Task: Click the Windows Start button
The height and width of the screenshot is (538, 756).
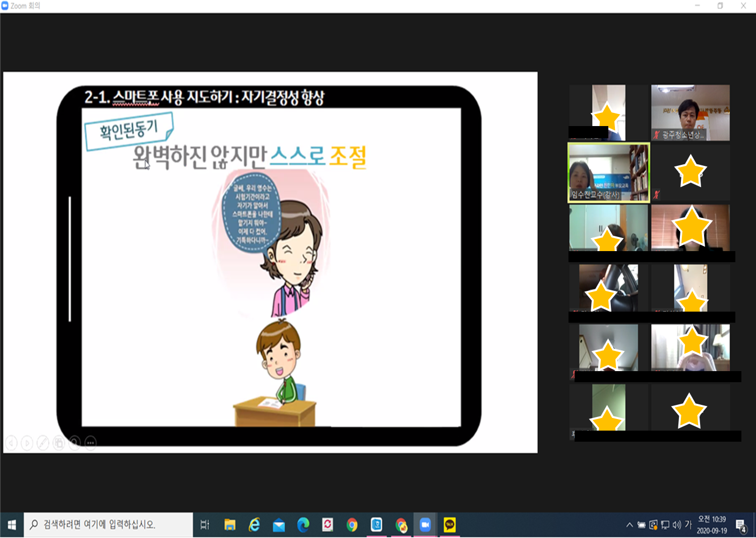Action: 12,525
